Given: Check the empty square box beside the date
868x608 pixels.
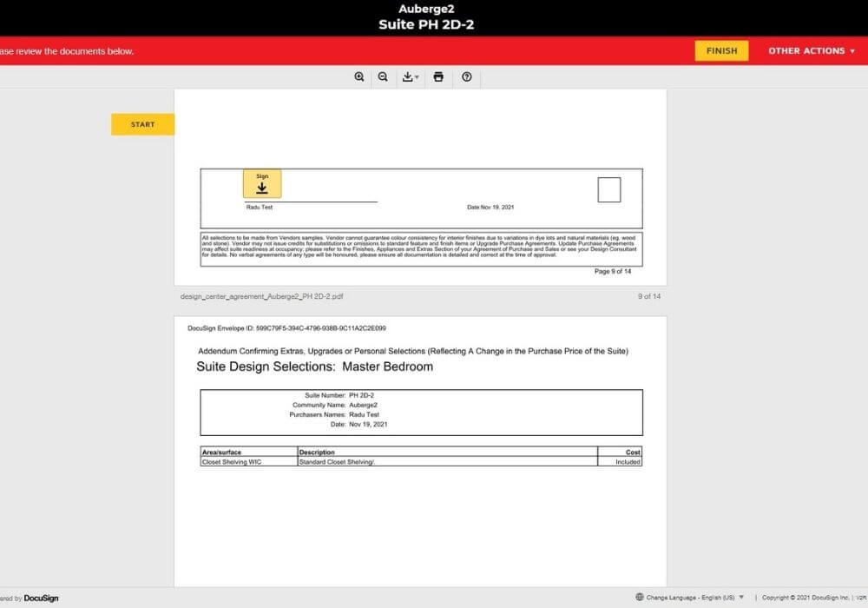Looking at the screenshot, I should click(609, 189).
